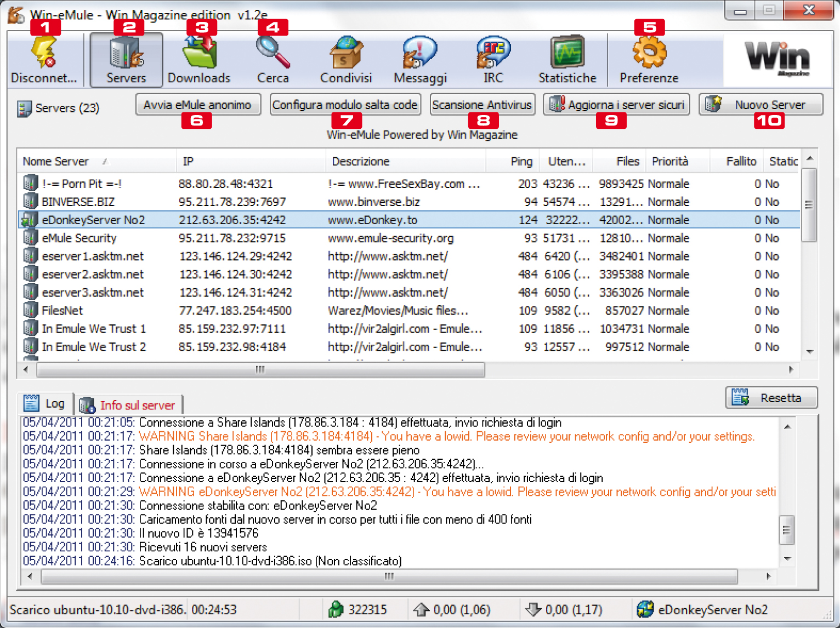
Task: Click Avvia eMule anonimo button
Action: pyautogui.click(x=197, y=105)
